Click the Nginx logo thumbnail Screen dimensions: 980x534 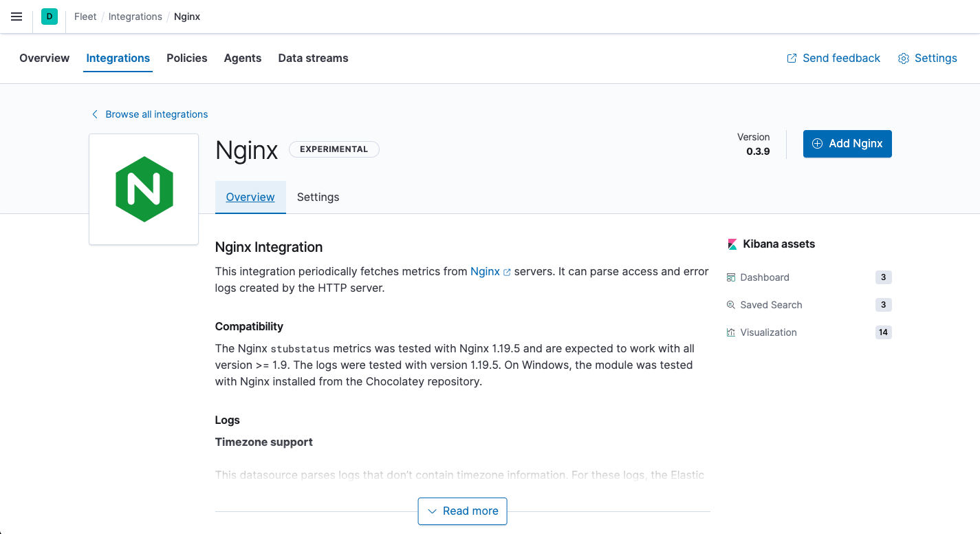pos(143,189)
